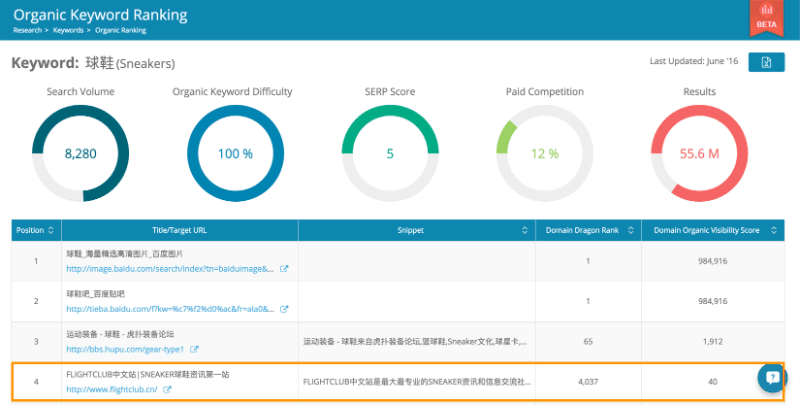The image size is (800, 405).
Task: Open the image.baidu.com search URL
Action: click(x=170, y=269)
